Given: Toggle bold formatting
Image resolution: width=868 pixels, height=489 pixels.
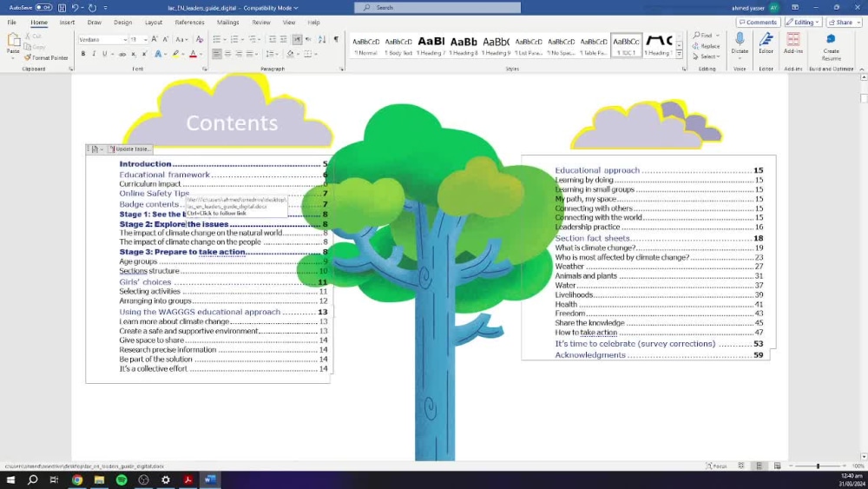Looking at the screenshot, I should [83, 54].
